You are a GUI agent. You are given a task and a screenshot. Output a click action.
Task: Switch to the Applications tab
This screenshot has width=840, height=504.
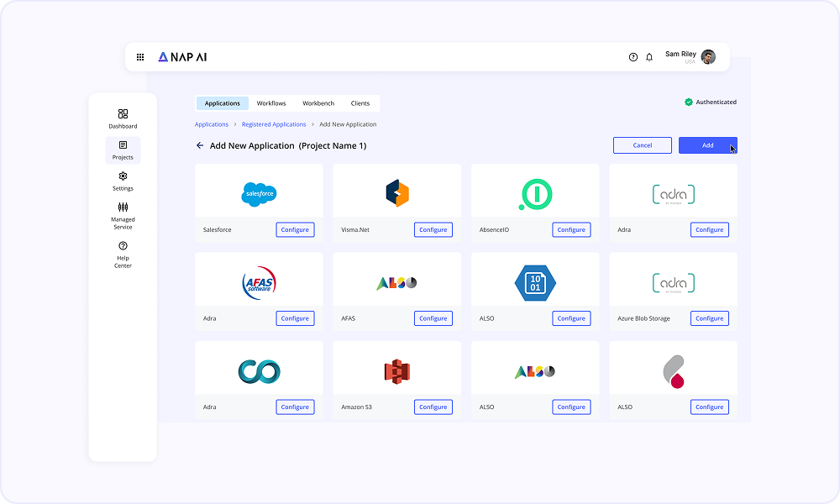coord(223,103)
